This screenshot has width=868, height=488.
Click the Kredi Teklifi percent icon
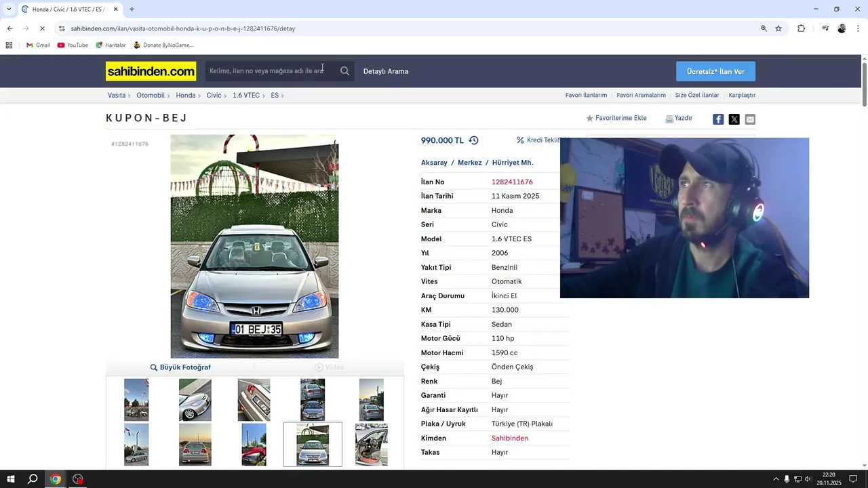(520, 140)
